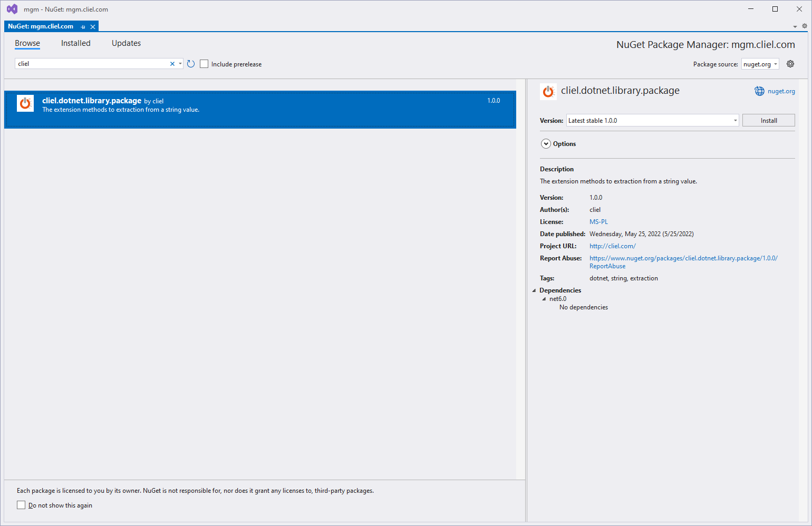Collapse the net6.0 dependency node

pos(544,299)
